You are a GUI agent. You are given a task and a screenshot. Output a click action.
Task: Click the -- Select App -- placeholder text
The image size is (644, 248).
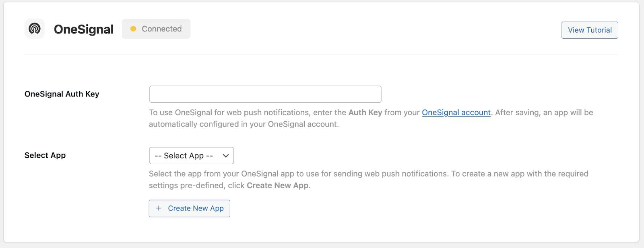click(184, 156)
